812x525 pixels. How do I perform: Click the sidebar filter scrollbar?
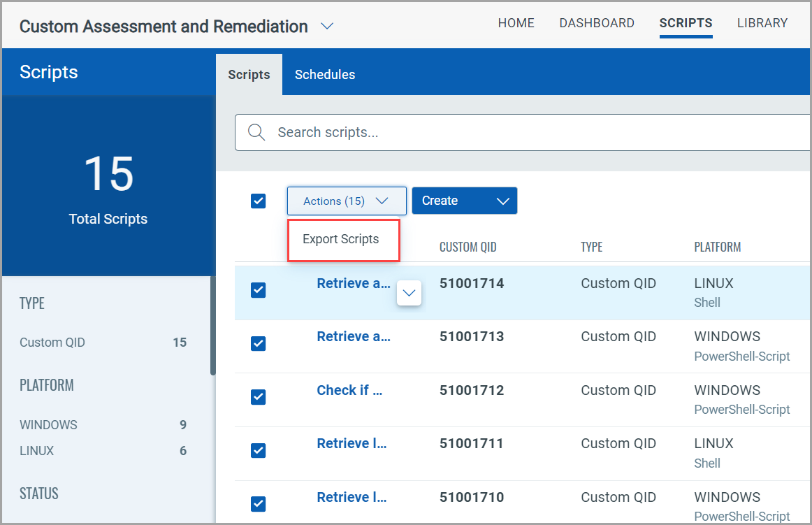tap(213, 326)
